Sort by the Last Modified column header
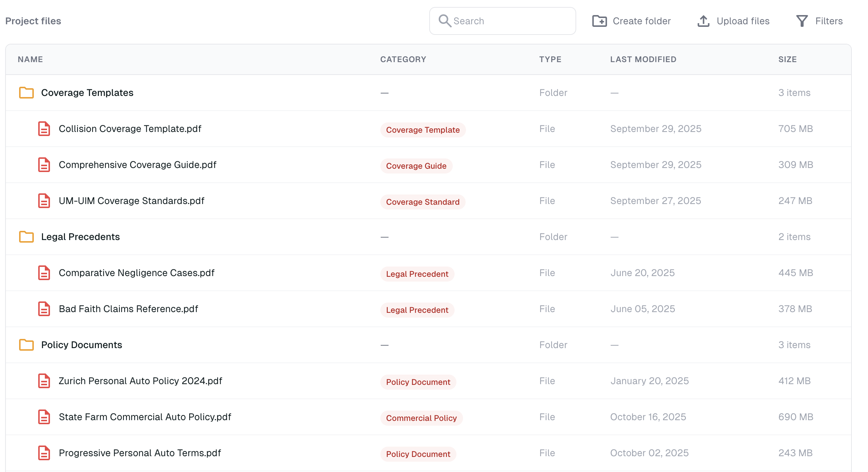Screen dimensions: 868x472 point(643,59)
